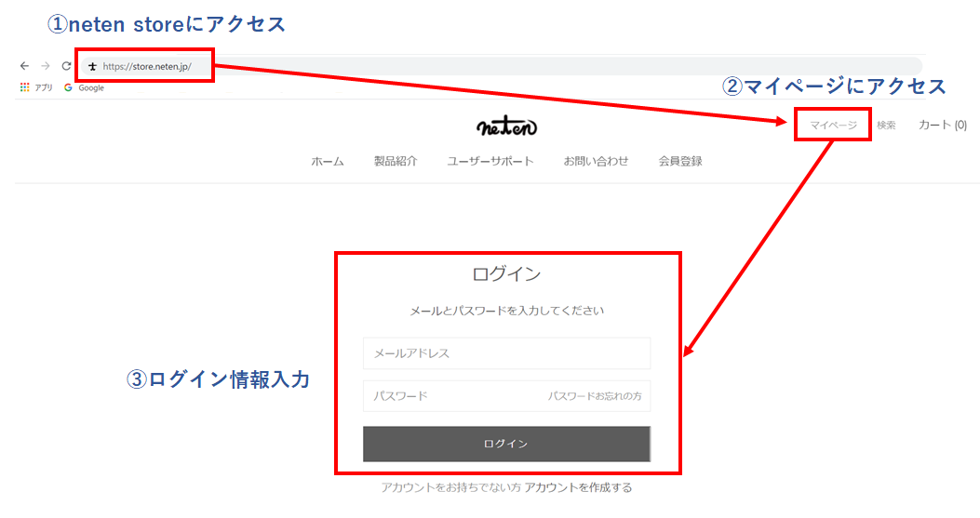Go to ホーム menu item
This screenshot has width=980, height=518.
pyautogui.click(x=328, y=161)
